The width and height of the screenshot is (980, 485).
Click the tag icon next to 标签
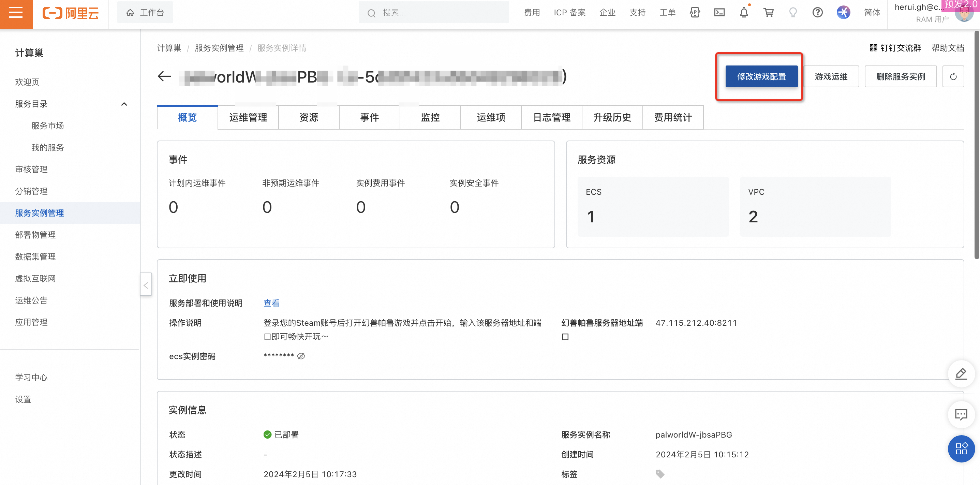pos(660,474)
